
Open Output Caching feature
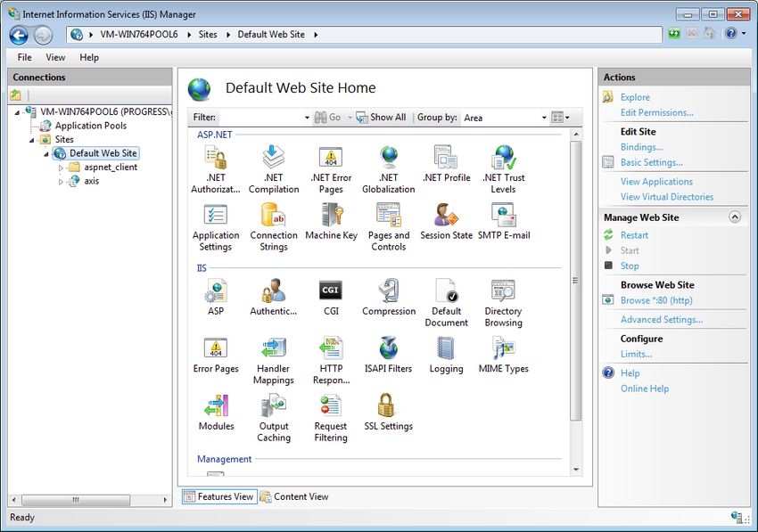tap(274, 418)
